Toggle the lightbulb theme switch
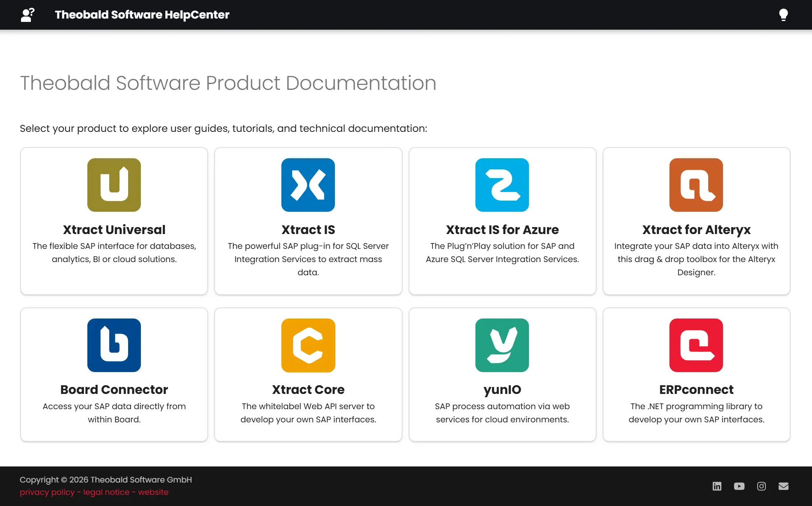The width and height of the screenshot is (812, 506). tap(783, 15)
